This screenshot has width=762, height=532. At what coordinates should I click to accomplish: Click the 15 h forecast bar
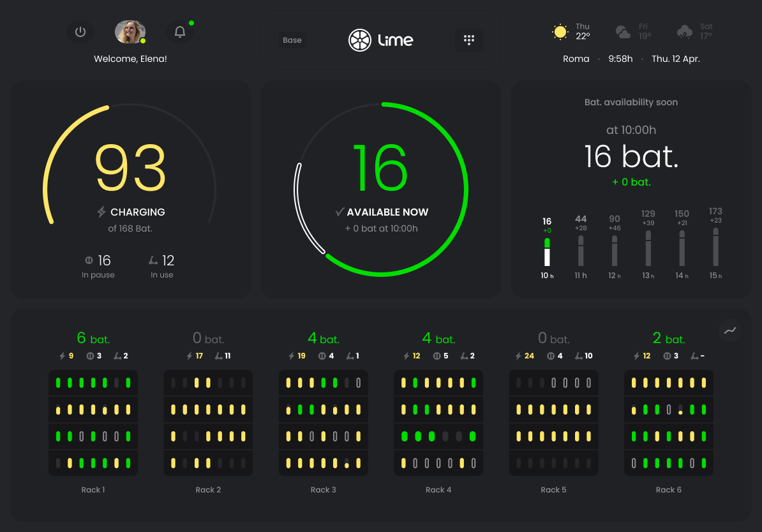pos(715,247)
